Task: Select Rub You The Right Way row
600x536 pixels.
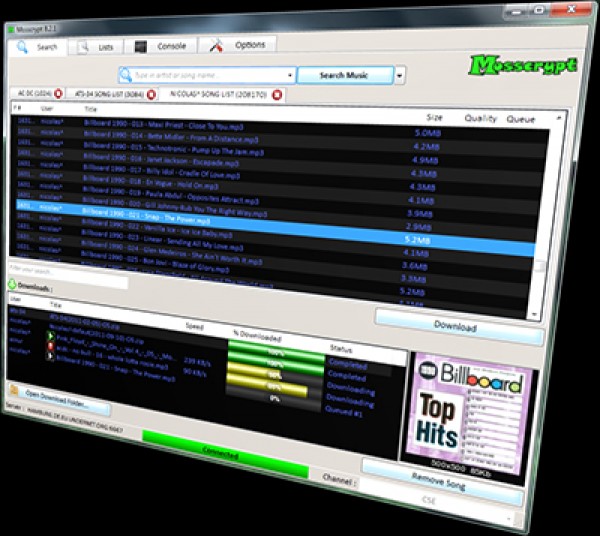Action: pyautogui.click(x=277, y=213)
